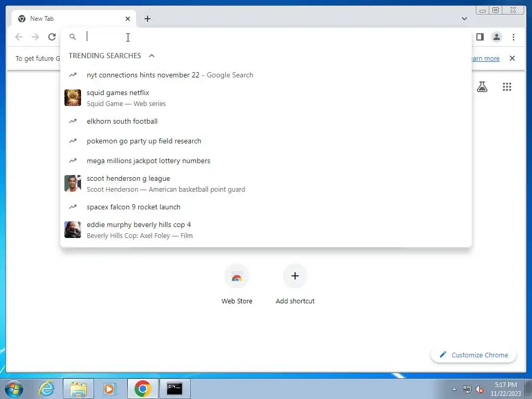Dismiss the update info bar
The height and width of the screenshot is (399, 532).
pos(512,58)
